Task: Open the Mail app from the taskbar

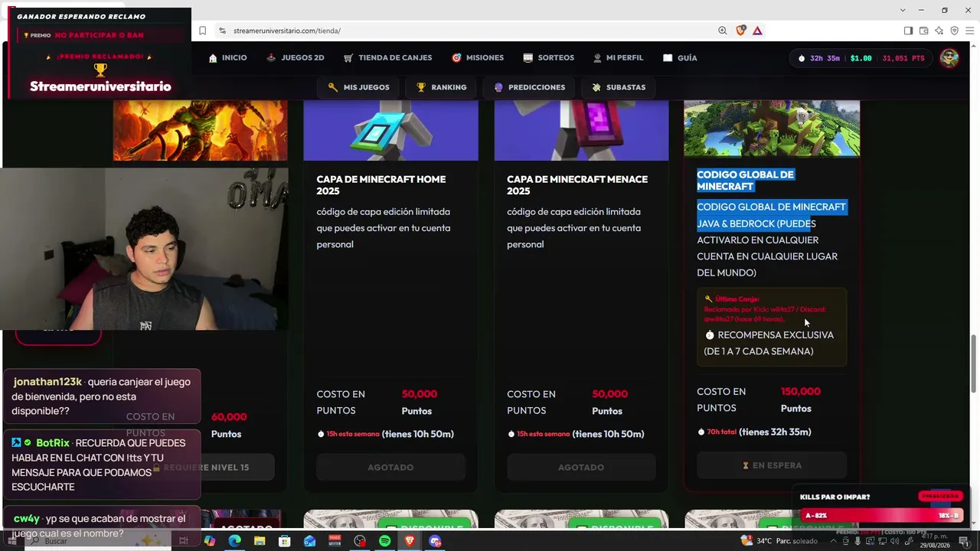Action: click(x=310, y=541)
